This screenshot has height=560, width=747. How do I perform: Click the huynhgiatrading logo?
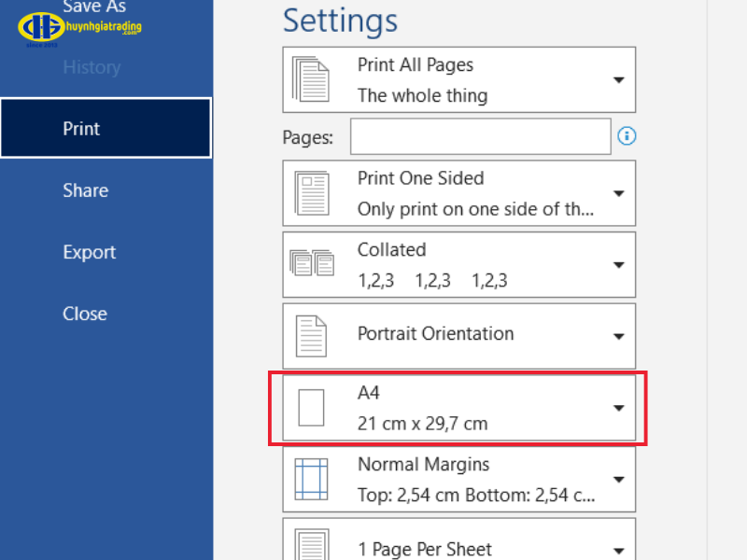(79, 28)
